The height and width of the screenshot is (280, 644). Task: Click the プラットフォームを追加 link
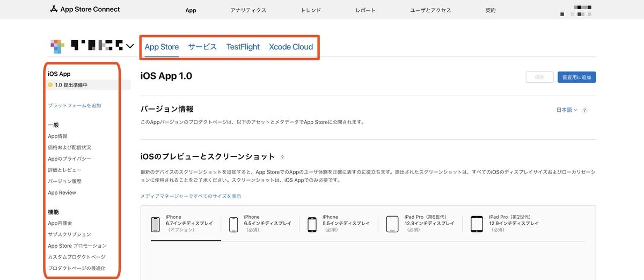75,106
